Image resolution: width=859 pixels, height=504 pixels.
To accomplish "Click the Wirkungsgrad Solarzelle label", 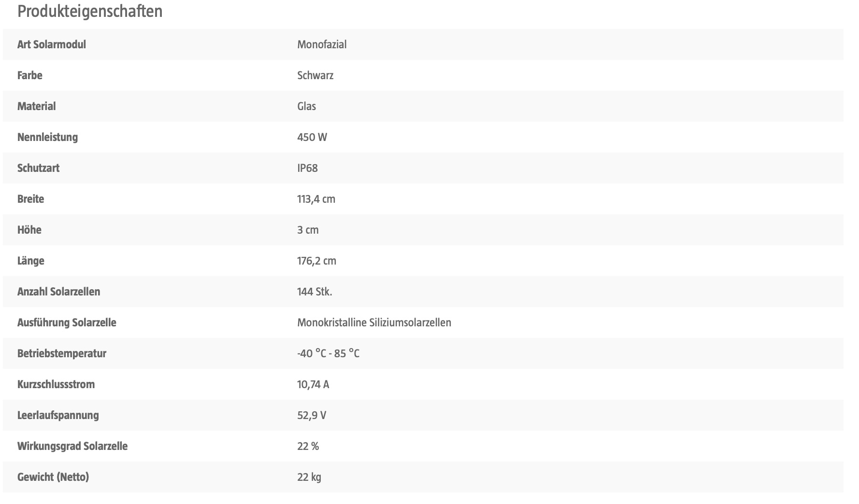I will 72,446.
